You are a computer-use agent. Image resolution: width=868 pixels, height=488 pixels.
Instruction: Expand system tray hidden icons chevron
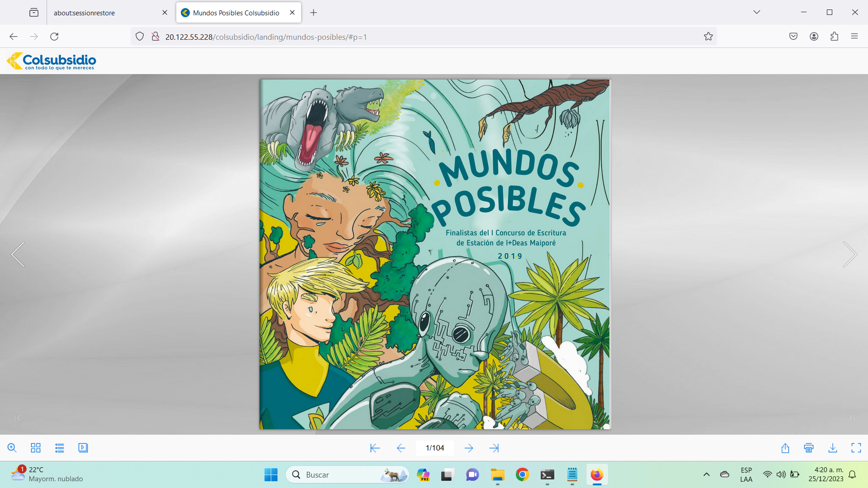707,474
